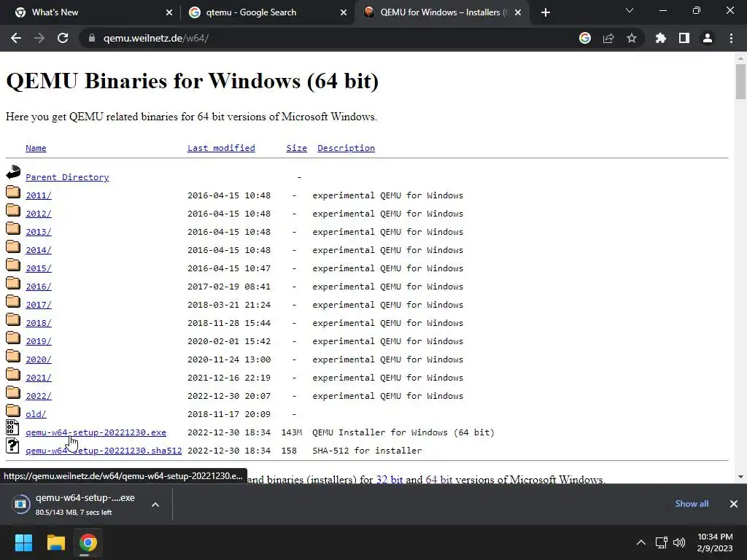Open the 2020/ folder link
Viewport: 747px width, 560px height.
[x=39, y=359]
